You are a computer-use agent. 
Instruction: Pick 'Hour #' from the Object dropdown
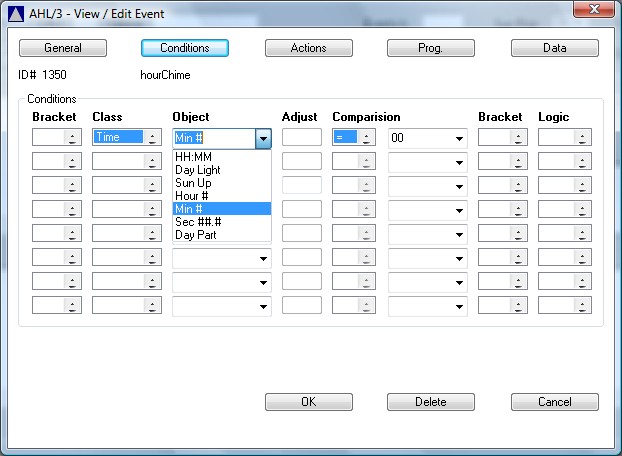coord(221,196)
